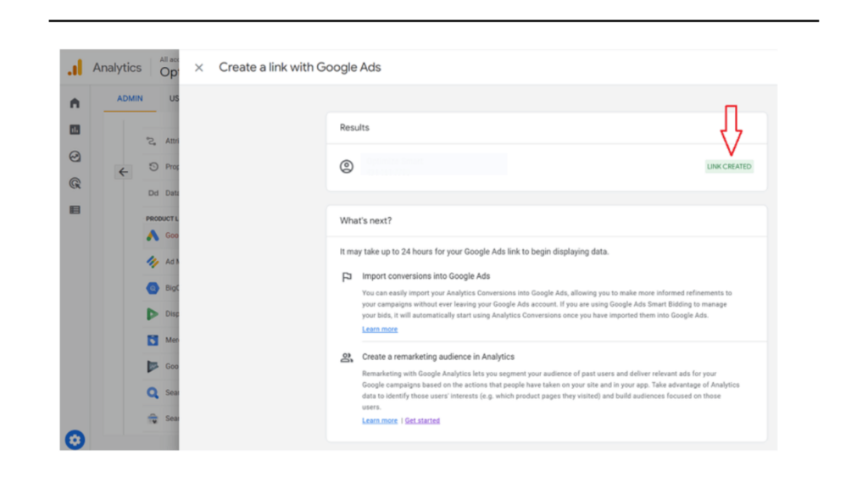
Task: Open Learn more under Import conversions
Action: 380,330
